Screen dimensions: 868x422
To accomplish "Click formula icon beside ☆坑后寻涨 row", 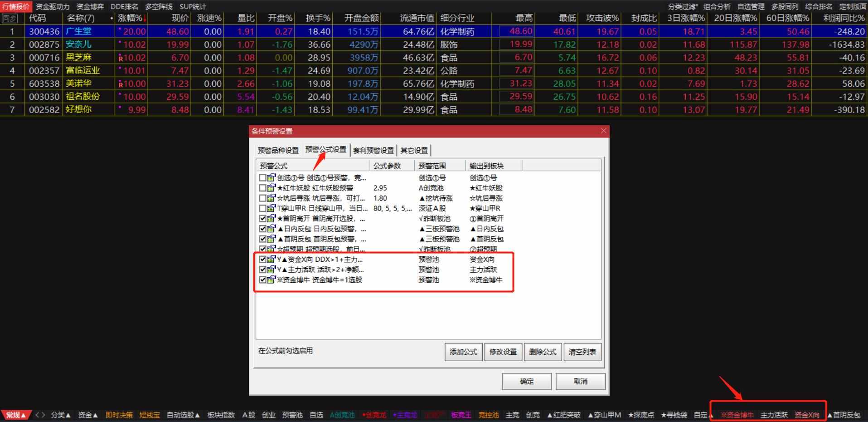I will [271, 198].
